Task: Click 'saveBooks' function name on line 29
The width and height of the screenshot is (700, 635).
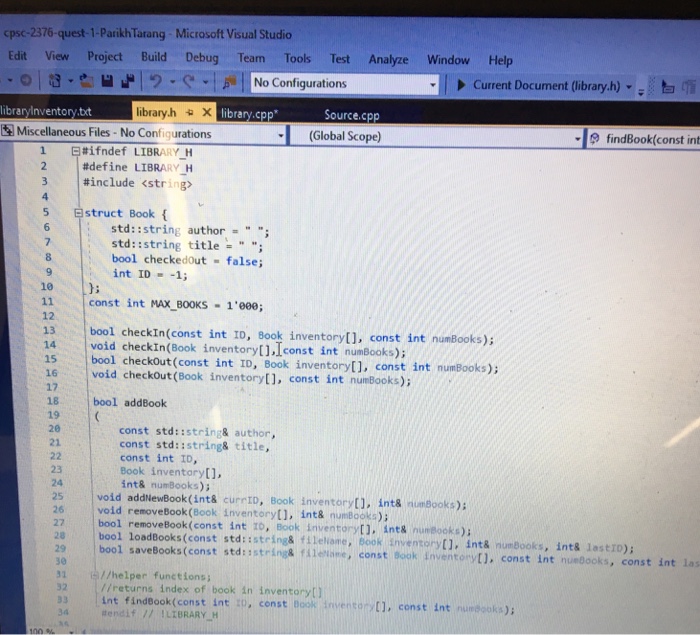Action: [x=155, y=550]
